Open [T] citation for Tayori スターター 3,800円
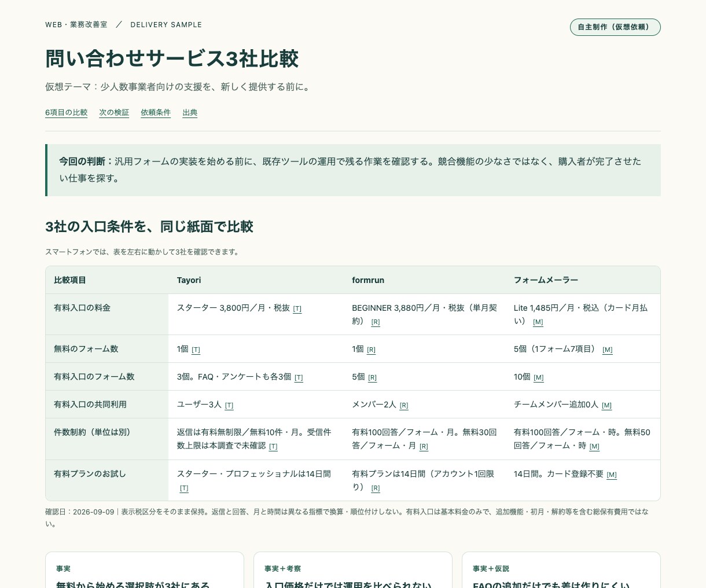Image resolution: width=706 pixels, height=588 pixels. pos(297,308)
